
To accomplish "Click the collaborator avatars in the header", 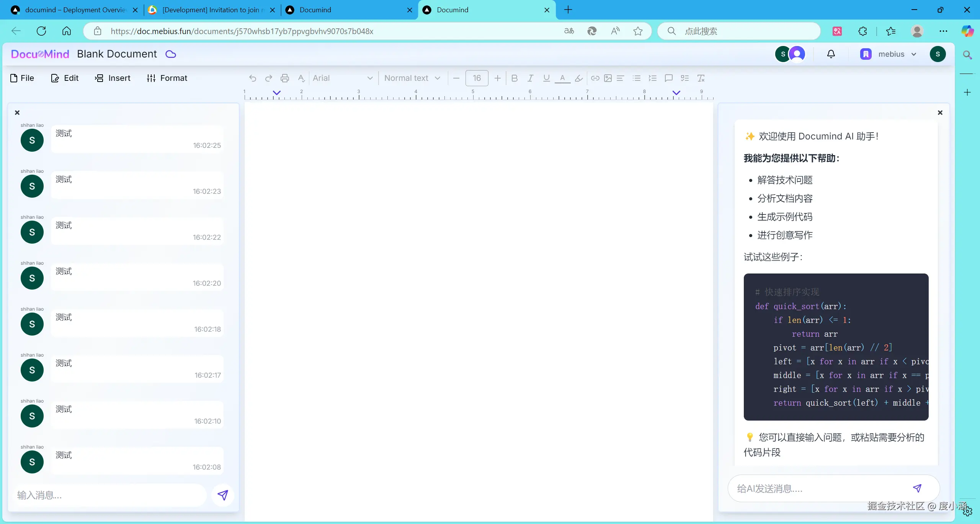I will point(790,54).
